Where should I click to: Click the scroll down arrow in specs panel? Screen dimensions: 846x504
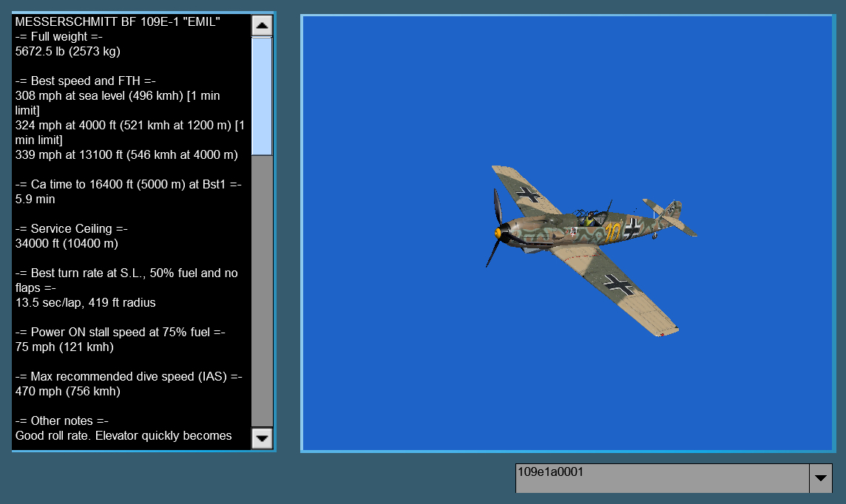[x=262, y=438]
